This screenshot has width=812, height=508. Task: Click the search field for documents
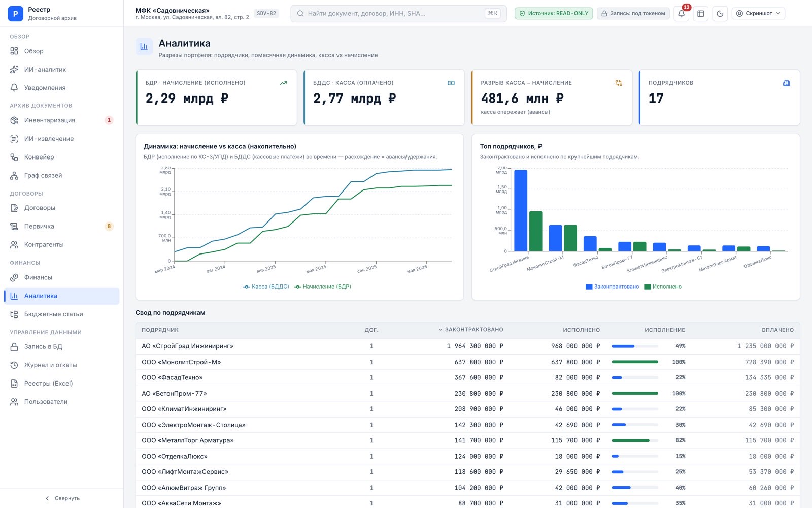click(398, 14)
